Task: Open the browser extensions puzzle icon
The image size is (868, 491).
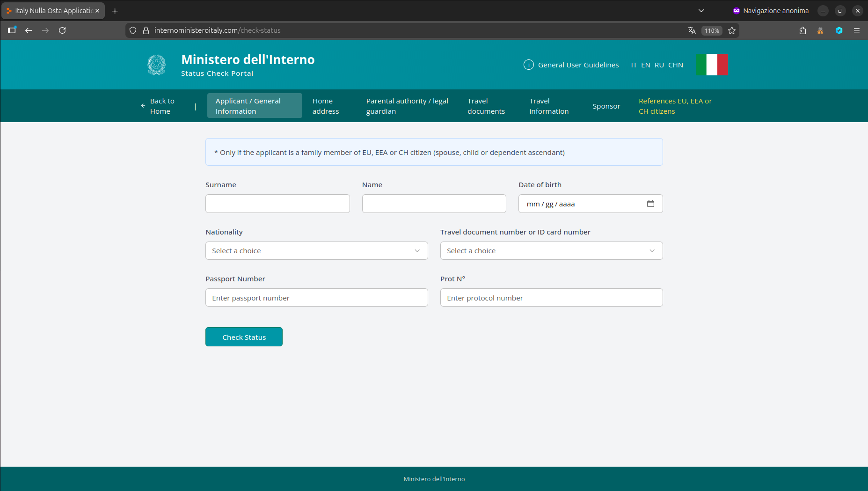Action: [x=802, y=30]
